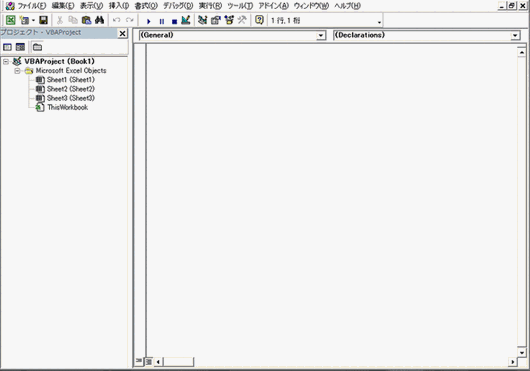Viewport: 530px width, 371px height.
Task: Select Sheet2 (Sheet2) in project tree
Action: [x=71, y=89]
